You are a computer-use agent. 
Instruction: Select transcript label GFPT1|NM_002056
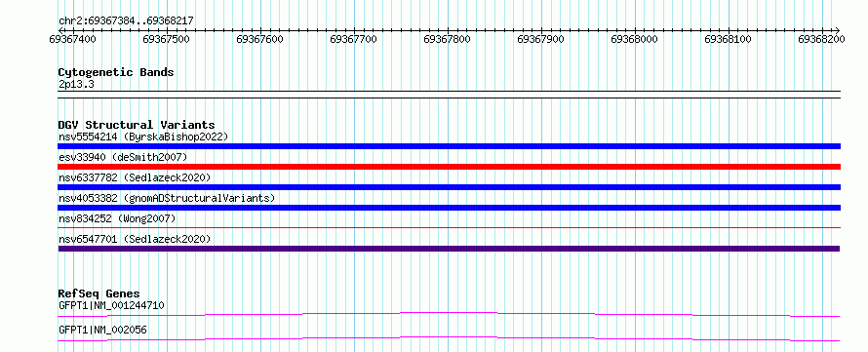102,330
